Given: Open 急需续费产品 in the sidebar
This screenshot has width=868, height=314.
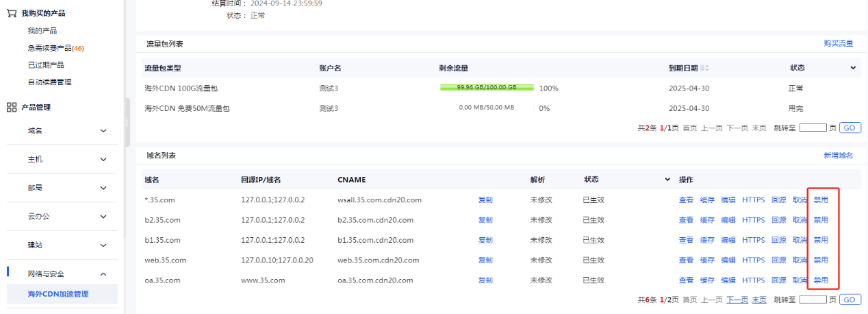Looking at the screenshot, I should (x=55, y=48).
